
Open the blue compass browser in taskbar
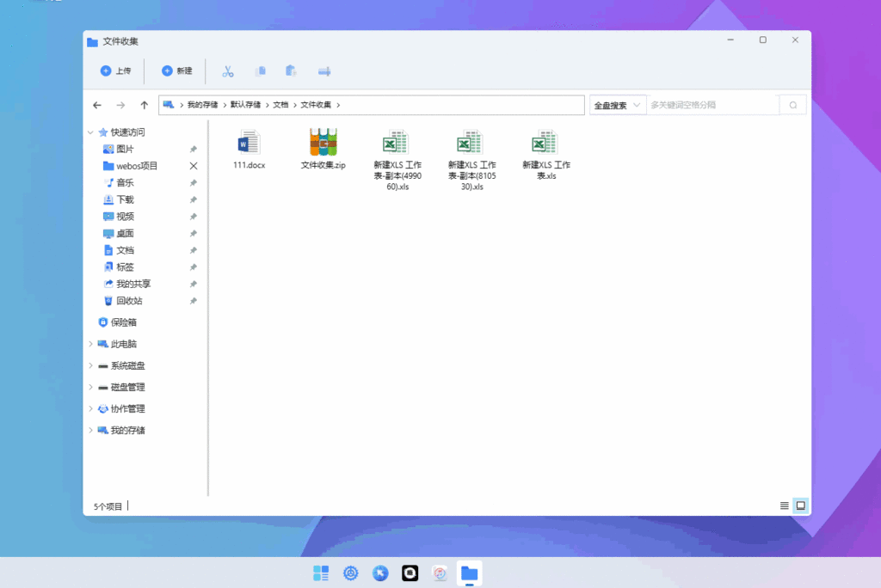tap(380, 573)
